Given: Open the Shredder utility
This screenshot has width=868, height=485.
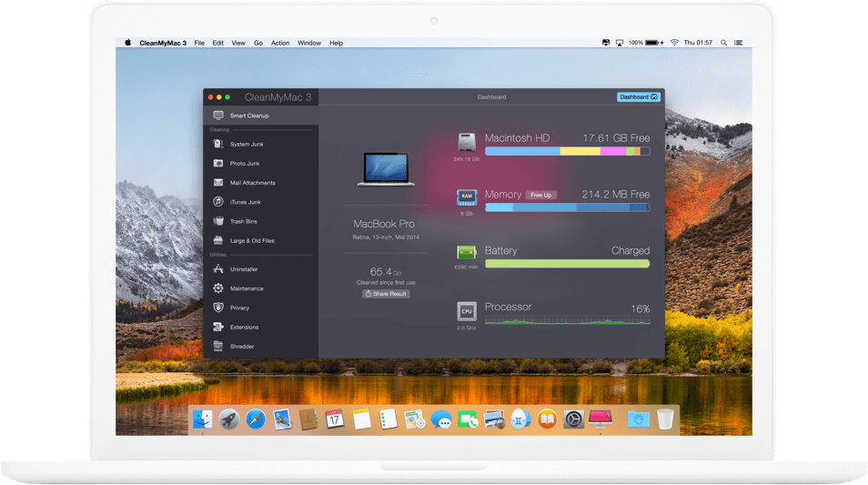Looking at the screenshot, I should coord(241,347).
